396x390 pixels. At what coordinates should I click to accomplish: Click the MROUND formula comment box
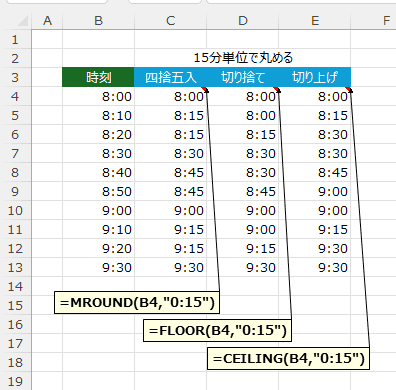pos(137,302)
